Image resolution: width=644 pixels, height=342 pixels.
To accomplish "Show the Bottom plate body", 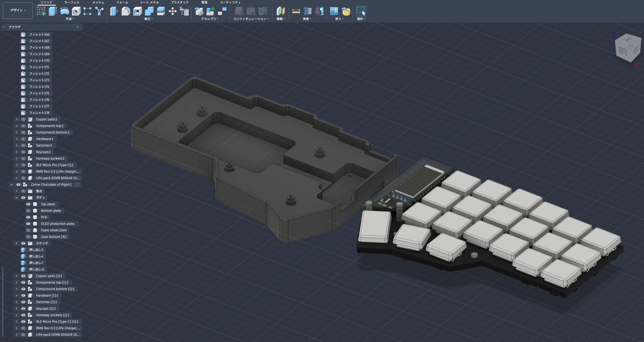I will click(28, 211).
